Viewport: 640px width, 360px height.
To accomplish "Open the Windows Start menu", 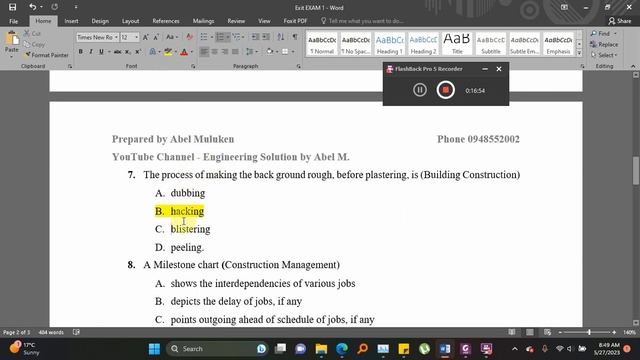I will (154, 349).
